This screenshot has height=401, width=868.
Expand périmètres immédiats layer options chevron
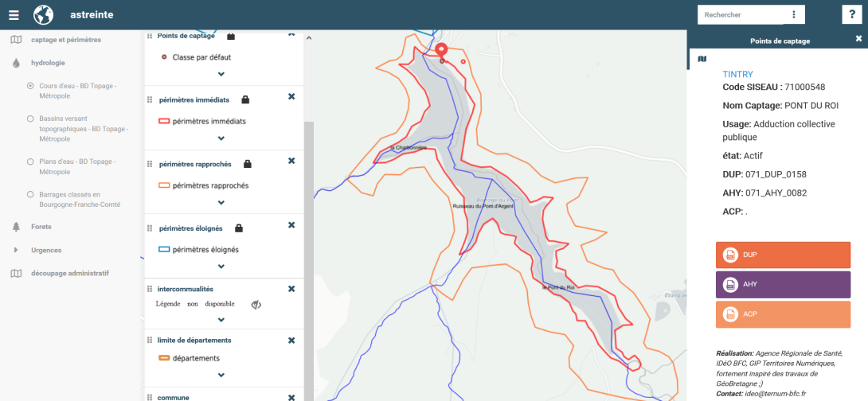(221, 138)
